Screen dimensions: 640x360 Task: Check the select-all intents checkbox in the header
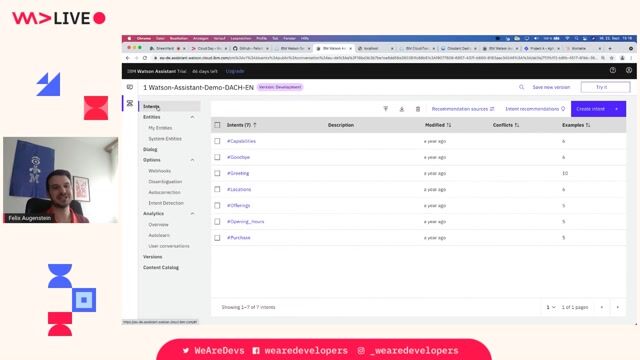point(217,125)
